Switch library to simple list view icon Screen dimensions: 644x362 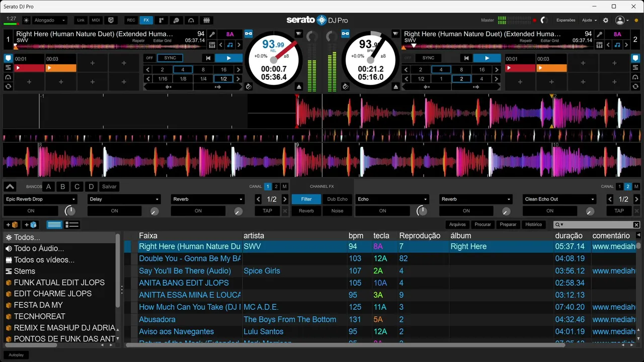(x=54, y=225)
